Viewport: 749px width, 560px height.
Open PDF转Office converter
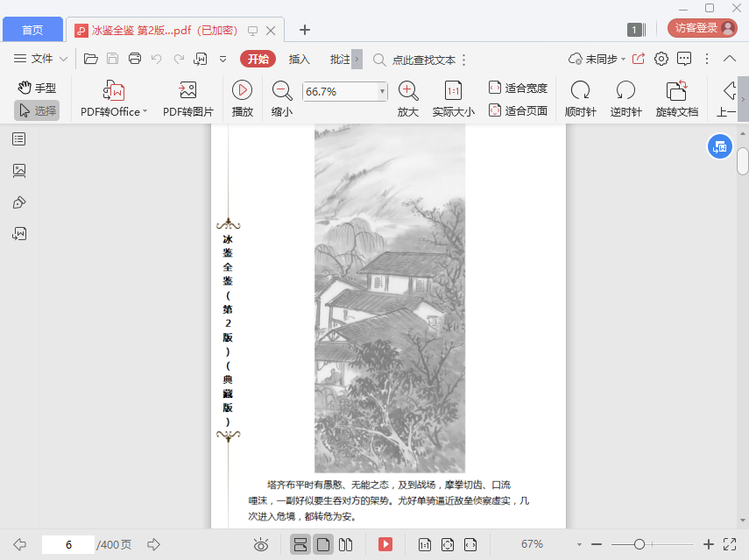coord(114,99)
